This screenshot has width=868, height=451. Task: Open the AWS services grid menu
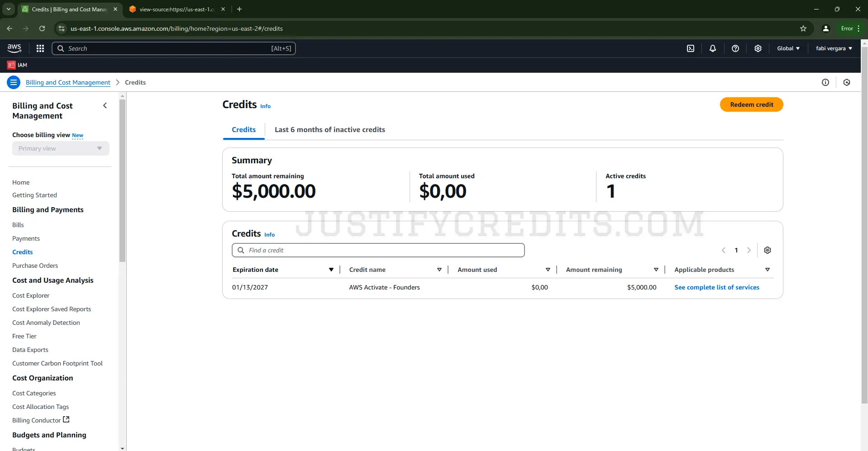(40, 48)
